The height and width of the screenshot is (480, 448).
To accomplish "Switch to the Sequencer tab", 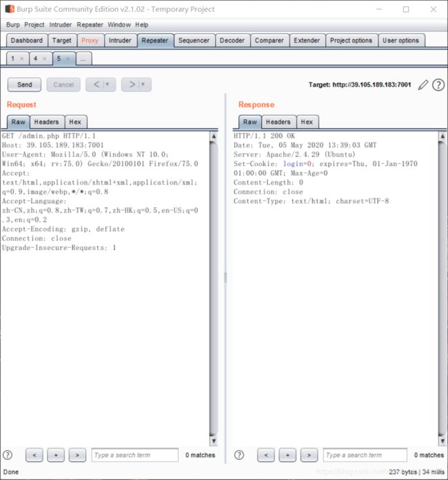I will tap(194, 41).
